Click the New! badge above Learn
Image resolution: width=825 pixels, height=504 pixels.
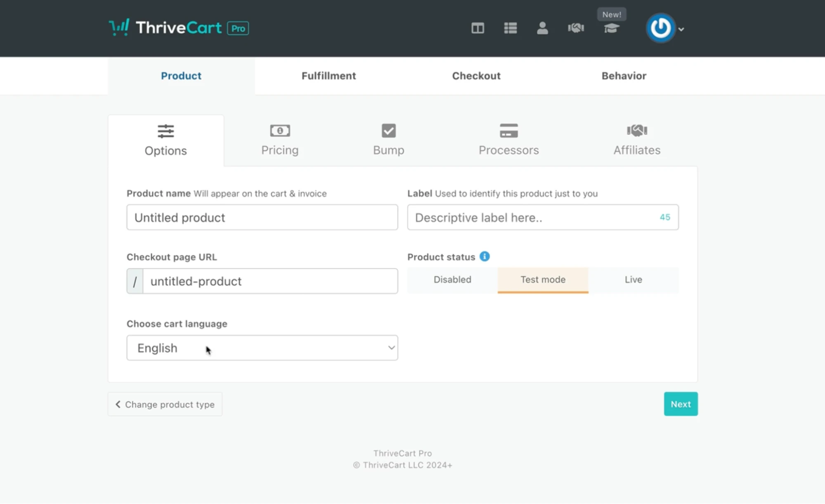coord(612,14)
